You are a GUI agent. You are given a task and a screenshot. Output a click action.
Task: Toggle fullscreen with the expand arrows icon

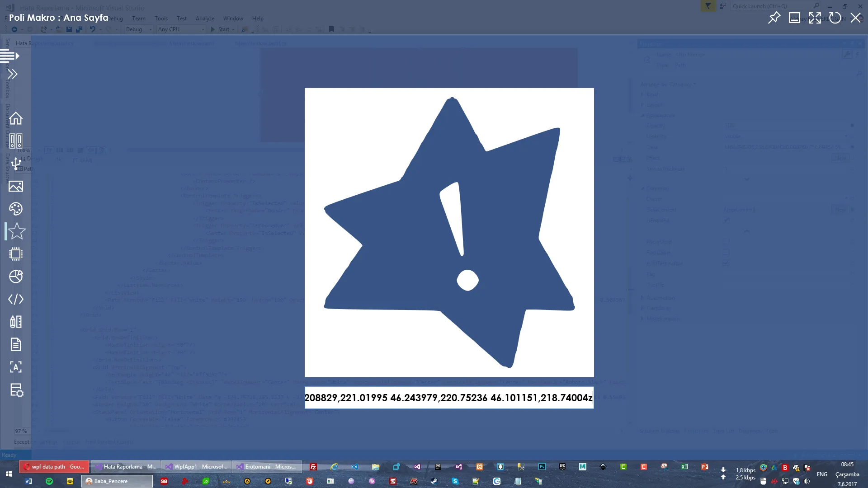(x=815, y=18)
